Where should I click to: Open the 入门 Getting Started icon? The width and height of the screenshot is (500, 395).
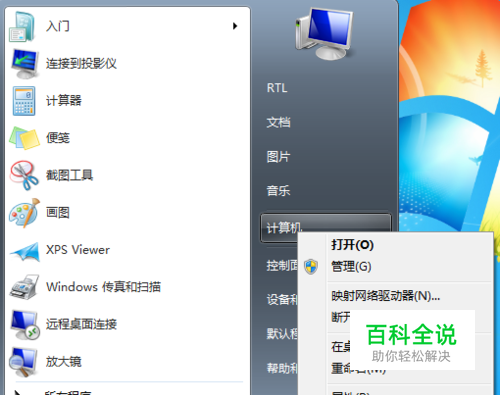coord(22,27)
